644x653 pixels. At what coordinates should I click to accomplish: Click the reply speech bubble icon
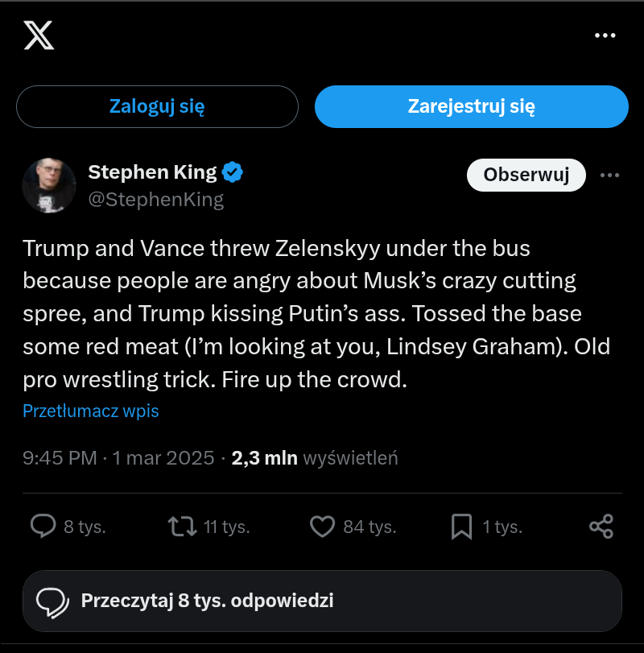tap(43, 527)
